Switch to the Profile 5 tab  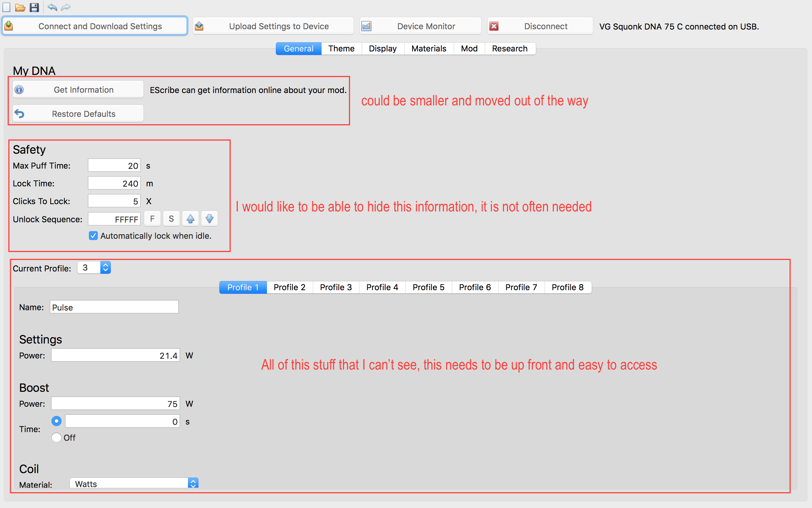428,287
